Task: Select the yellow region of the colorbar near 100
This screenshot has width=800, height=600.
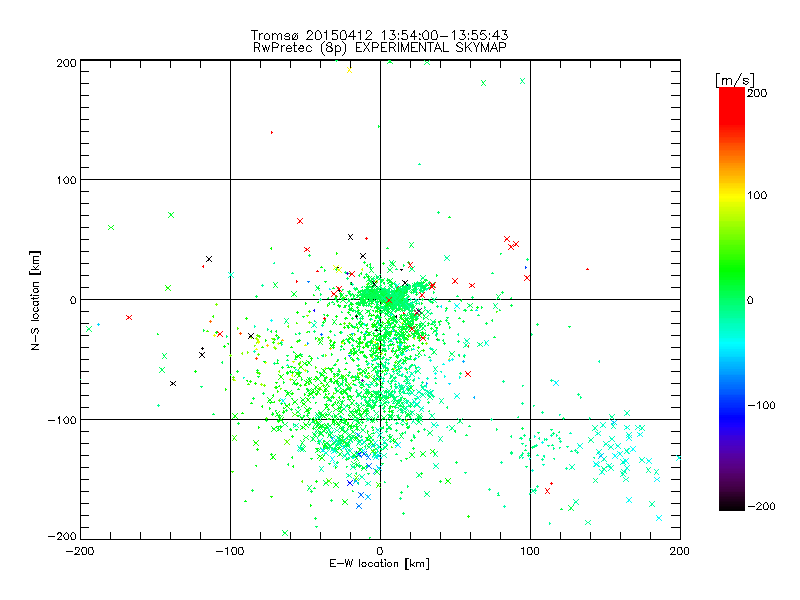Action: pyautogui.click(x=732, y=196)
